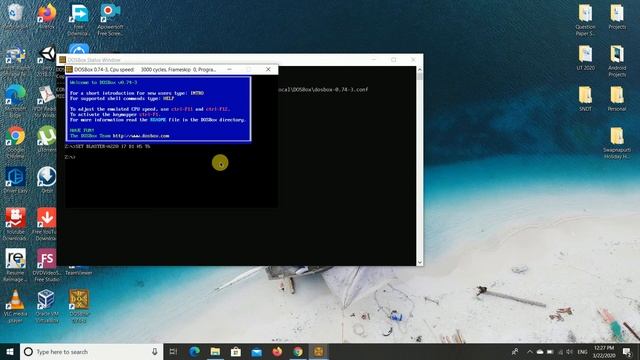Click the dosbox.com URL in welcome box

141,136
